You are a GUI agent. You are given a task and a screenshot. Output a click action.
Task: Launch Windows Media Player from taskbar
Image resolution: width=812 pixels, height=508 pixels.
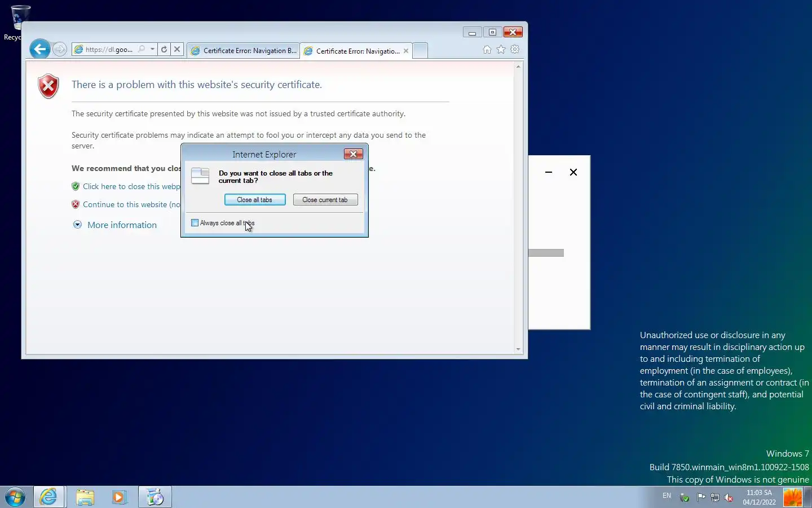(x=119, y=497)
